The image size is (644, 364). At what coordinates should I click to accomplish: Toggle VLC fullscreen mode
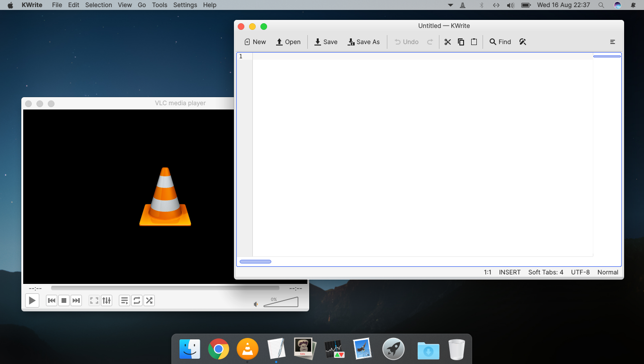pos(94,300)
